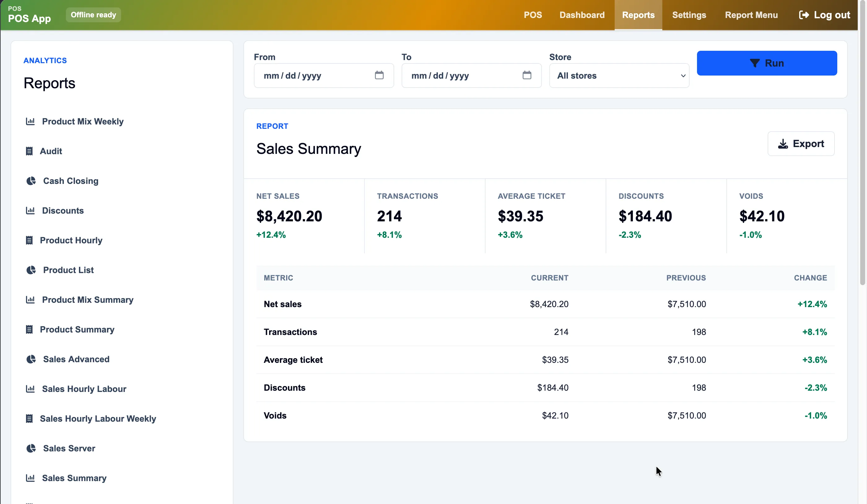Select the Reports tab
Viewport: 867px width, 504px height.
[638, 15]
